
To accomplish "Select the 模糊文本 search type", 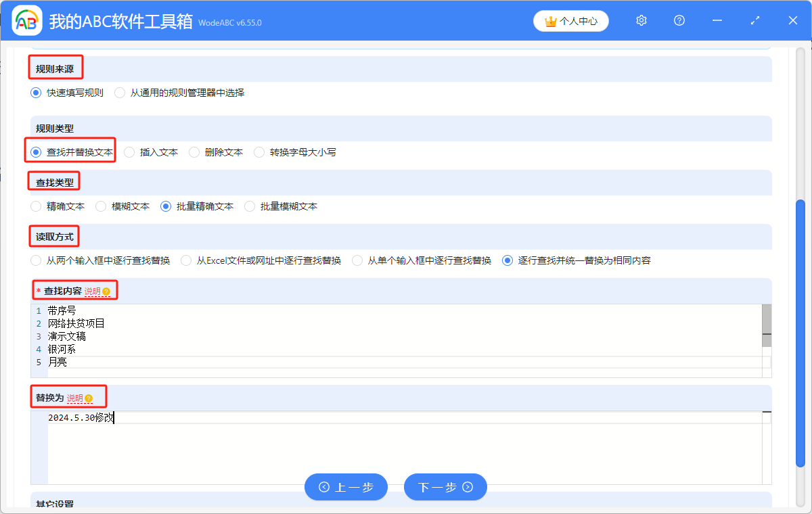I will pyautogui.click(x=101, y=206).
